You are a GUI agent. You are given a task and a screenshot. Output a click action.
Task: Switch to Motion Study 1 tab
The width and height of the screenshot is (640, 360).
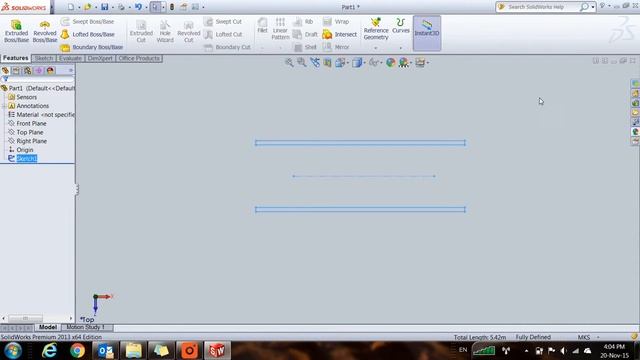[85, 327]
